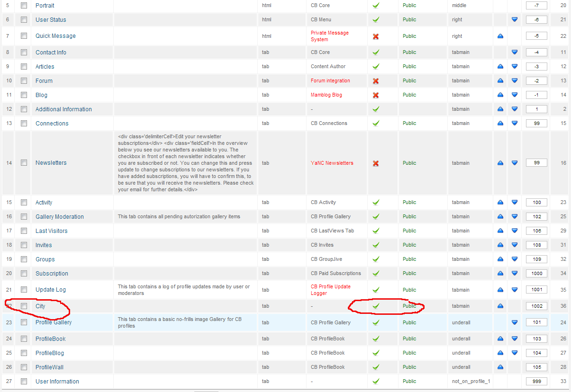This screenshot has width=571, height=392.
Task: Click 'CB Paid Subscriptions' plugin text
Action: [336, 274]
